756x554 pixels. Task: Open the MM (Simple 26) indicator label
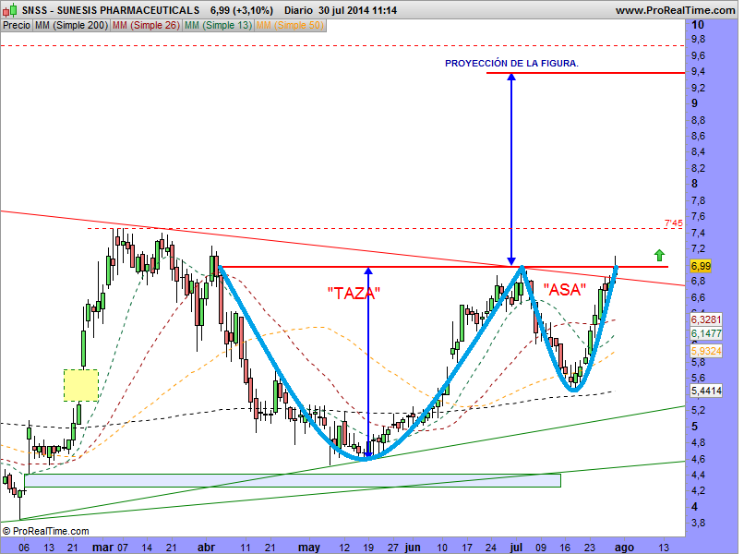[x=146, y=25]
